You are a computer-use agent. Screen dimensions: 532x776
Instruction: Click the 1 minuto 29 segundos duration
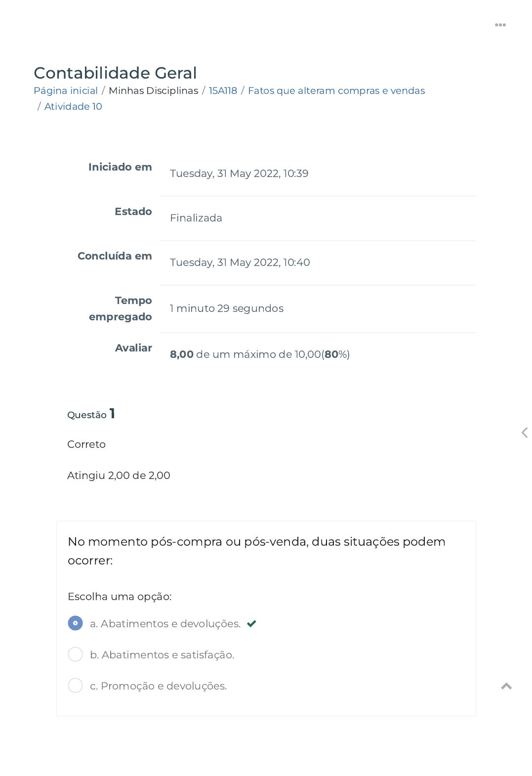(x=227, y=308)
